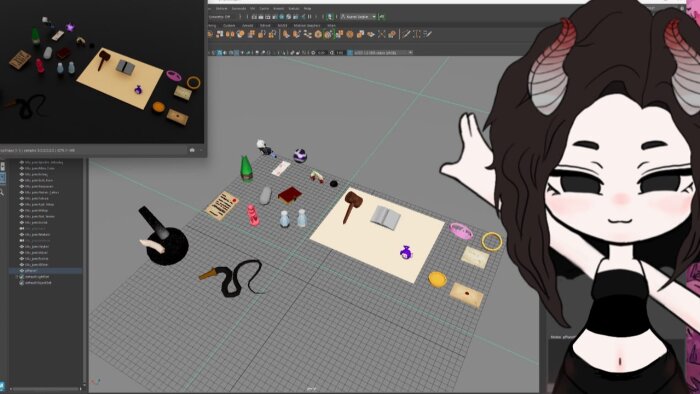
Task: Select the defaultLightSet row in the Outliner
Action: 38,277
